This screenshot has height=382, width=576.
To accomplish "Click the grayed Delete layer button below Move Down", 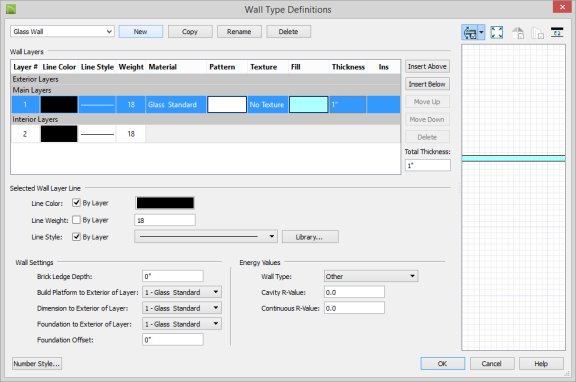I will 427,137.
